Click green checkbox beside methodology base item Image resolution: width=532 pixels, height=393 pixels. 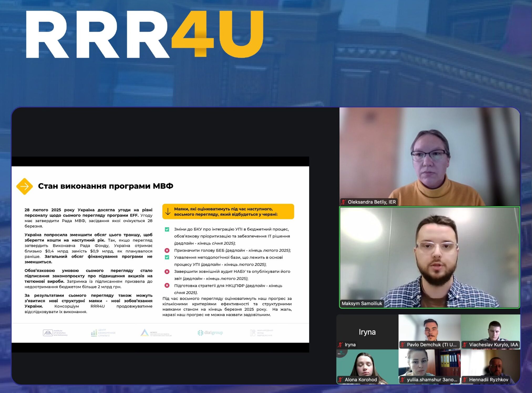[x=167, y=257]
